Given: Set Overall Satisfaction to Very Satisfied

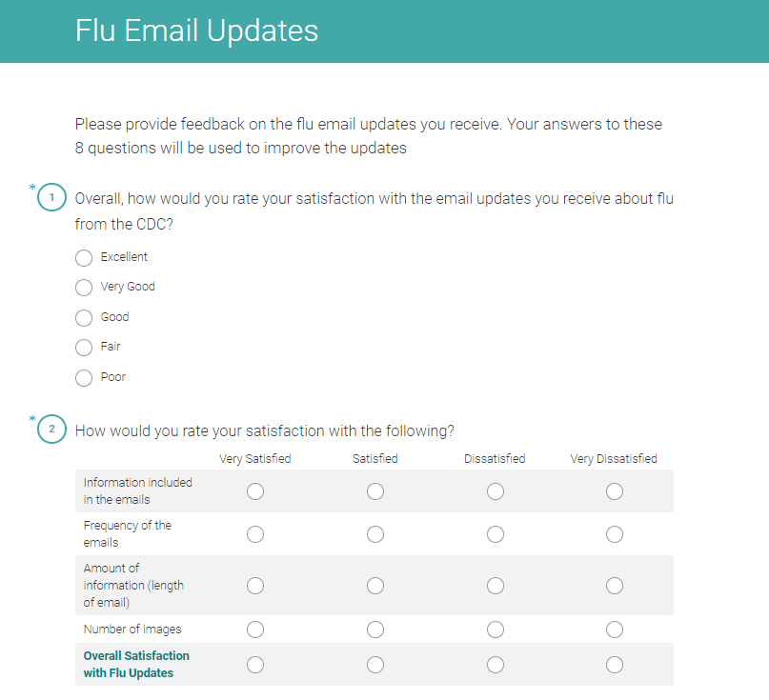Looking at the screenshot, I should pyautogui.click(x=255, y=665).
